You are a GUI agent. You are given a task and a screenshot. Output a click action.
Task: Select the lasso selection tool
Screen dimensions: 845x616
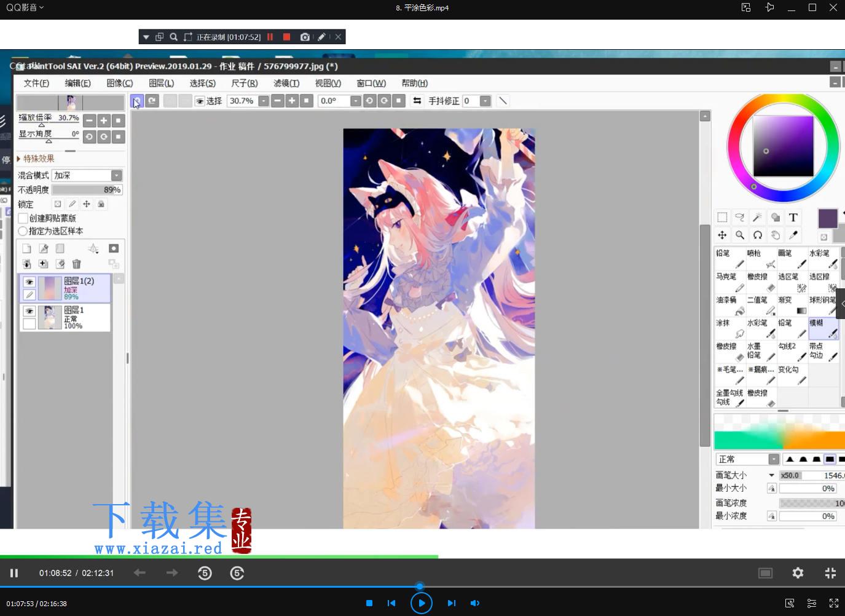[x=740, y=217]
